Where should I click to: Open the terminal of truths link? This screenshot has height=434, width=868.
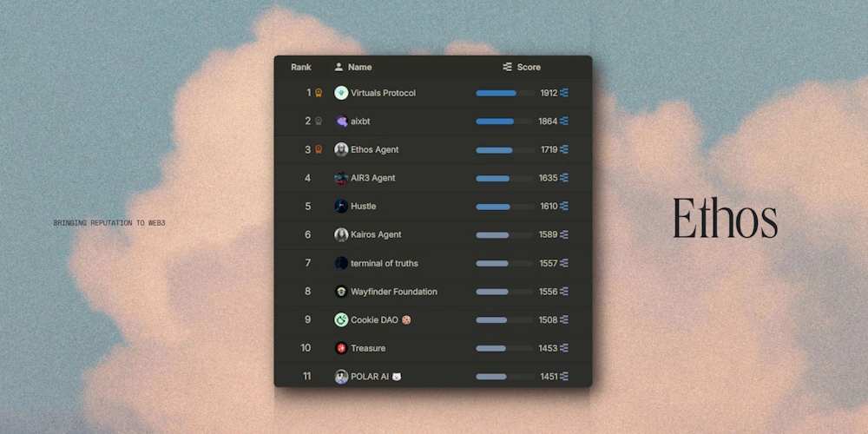pos(384,263)
